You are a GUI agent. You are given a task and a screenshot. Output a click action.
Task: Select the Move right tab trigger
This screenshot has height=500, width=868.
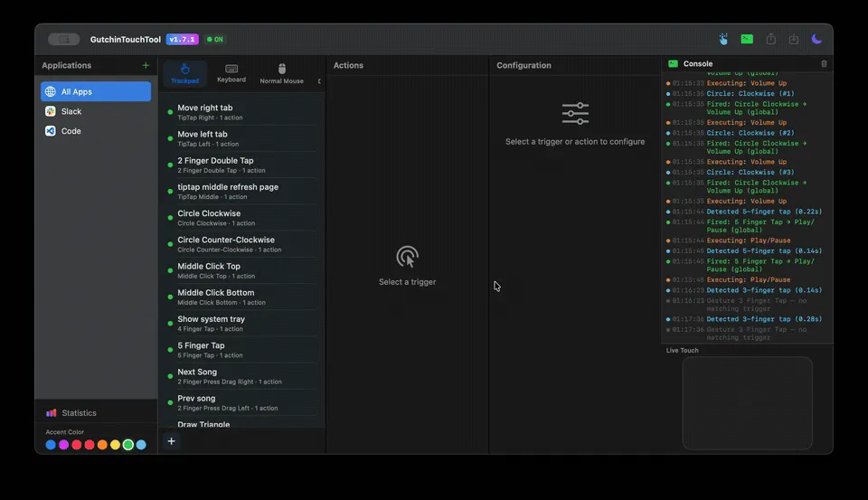point(242,112)
